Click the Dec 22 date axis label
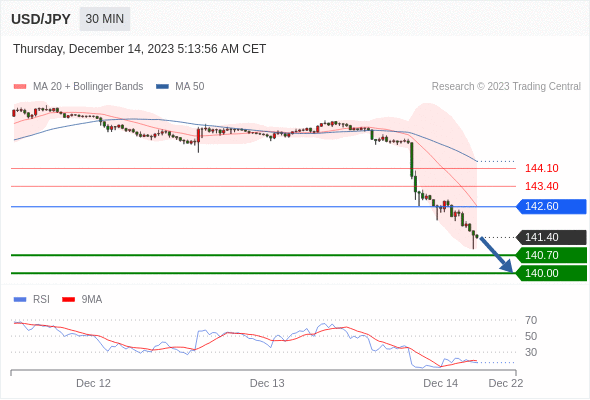590x400 pixels. coord(506,383)
